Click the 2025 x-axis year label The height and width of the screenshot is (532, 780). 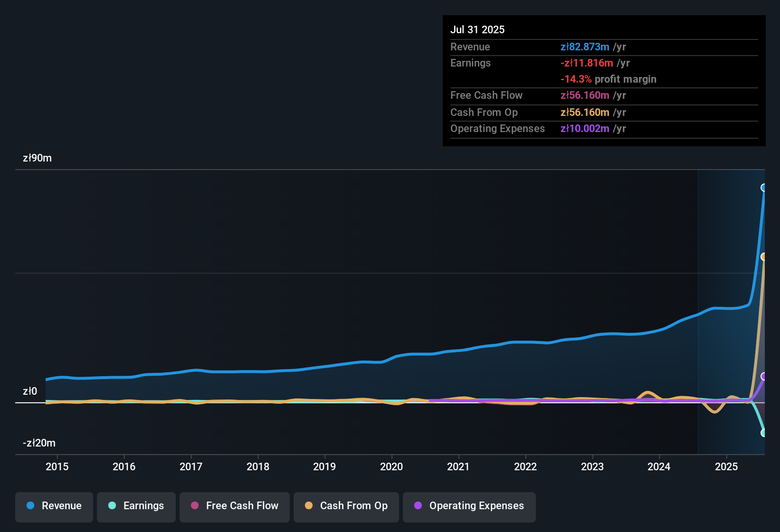(726, 467)
